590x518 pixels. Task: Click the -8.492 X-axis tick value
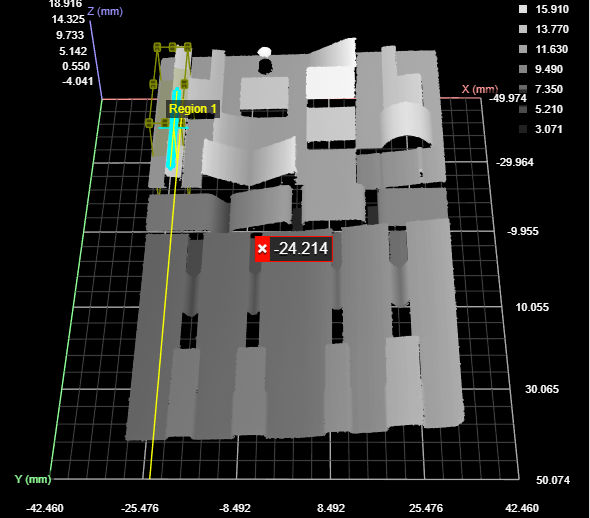click(x=235, y=508)
